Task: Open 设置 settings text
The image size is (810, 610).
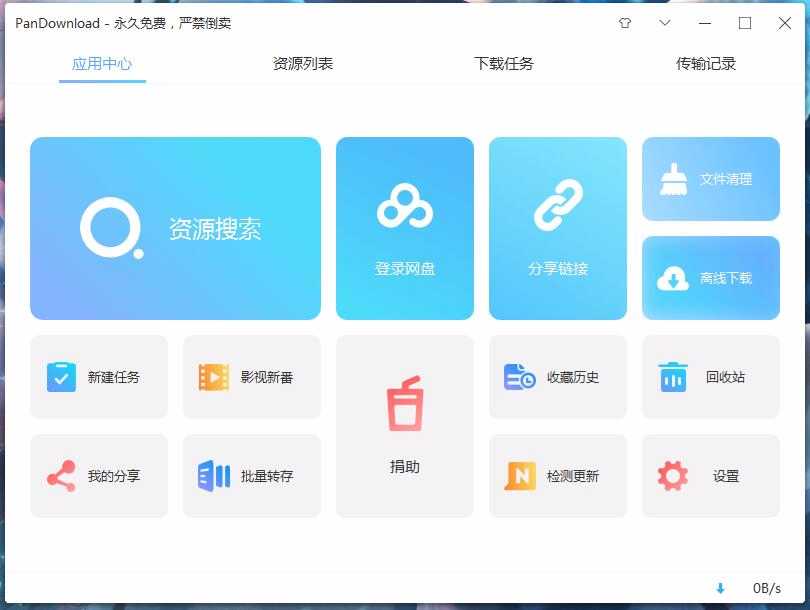Action: (726, 476)
